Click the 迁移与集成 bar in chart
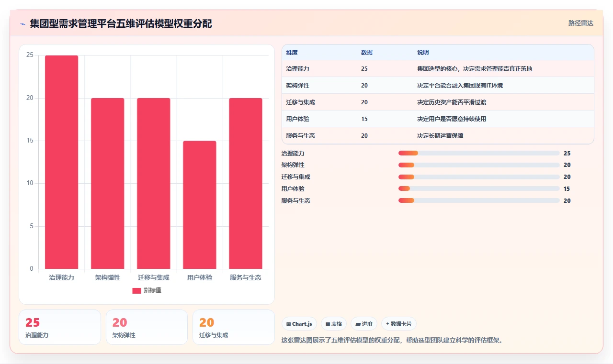This screenshot has height=364, width=613. 154,184
